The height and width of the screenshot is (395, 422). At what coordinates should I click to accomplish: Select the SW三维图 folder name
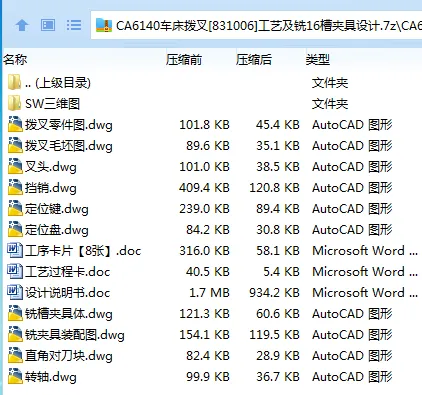(52, 104)
